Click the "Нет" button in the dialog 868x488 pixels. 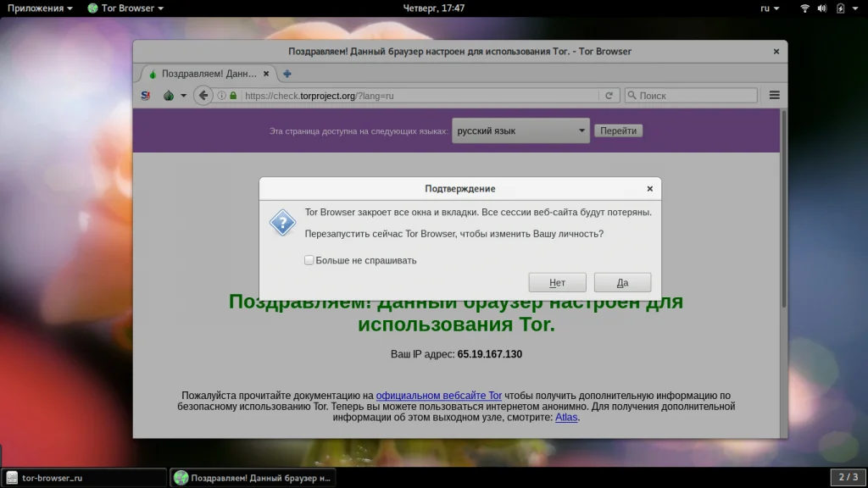point(557,282)
